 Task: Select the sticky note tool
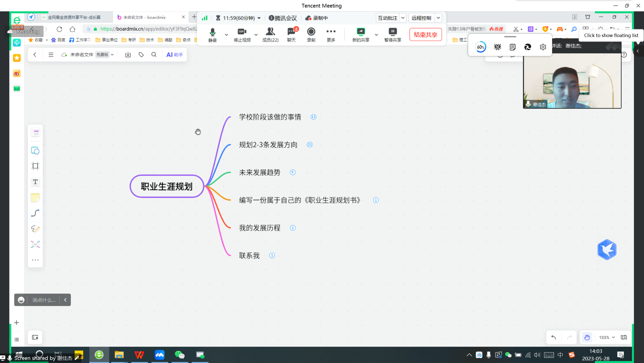[x=35, y=197]
